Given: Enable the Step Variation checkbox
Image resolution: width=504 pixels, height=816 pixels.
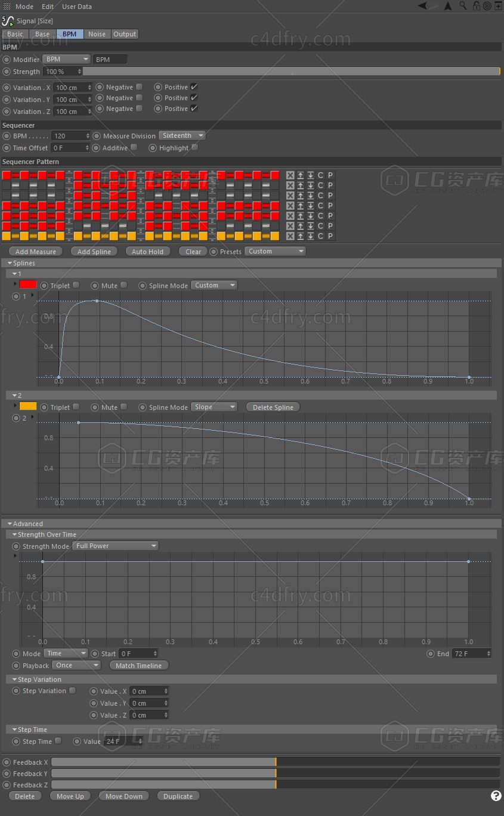Looking at the screenshot, I should coord(72,691).
